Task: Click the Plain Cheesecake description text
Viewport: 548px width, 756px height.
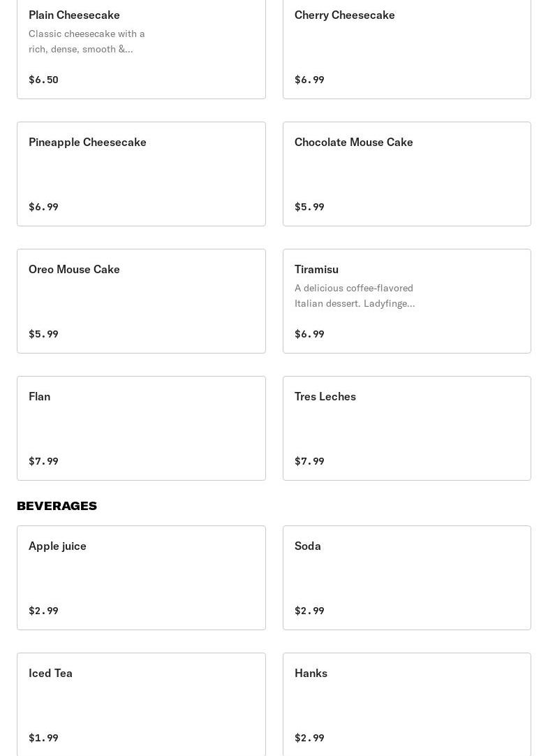Action: (x=87, y=41)
